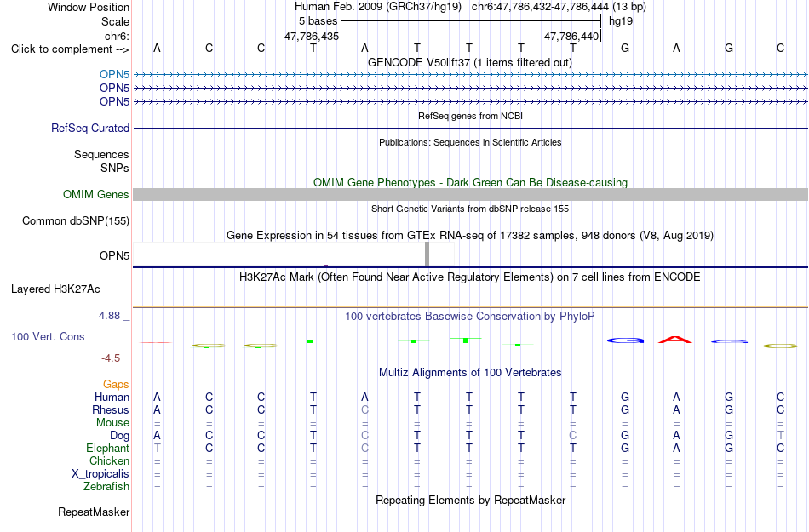This screenshot has width=809, height=532.
Task: Open the 100 Vert. Cons label
Action: pyautogui.click(x=48, y=336)
